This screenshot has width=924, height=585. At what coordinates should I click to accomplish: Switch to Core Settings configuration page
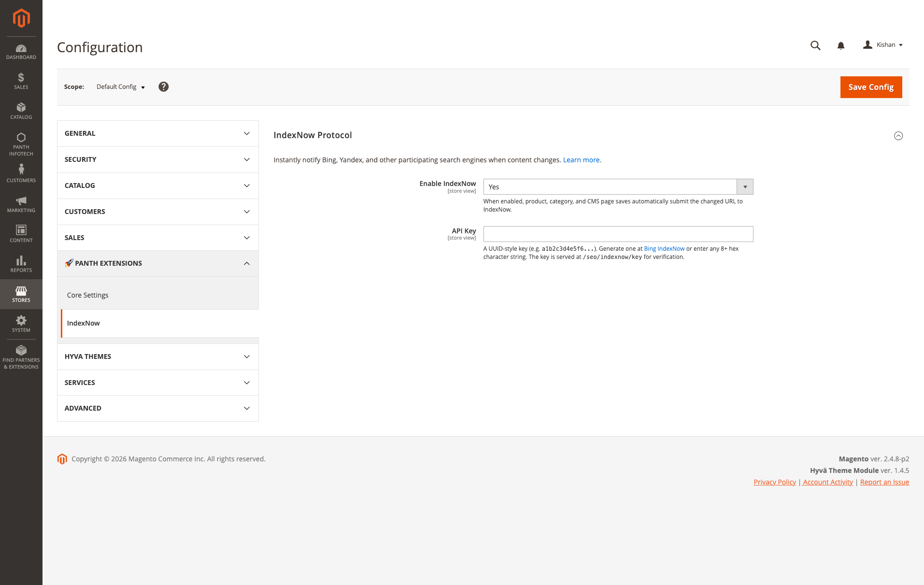87,295
